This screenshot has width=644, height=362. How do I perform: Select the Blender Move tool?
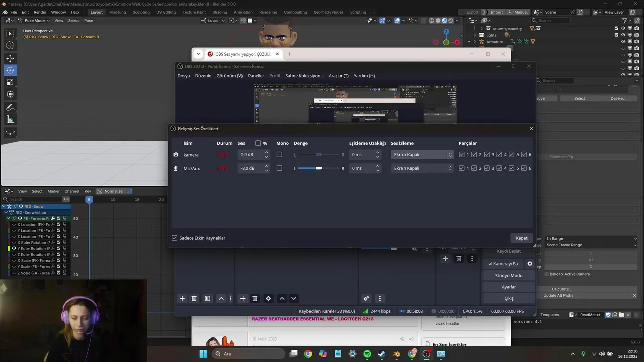[x=10, y=59]
